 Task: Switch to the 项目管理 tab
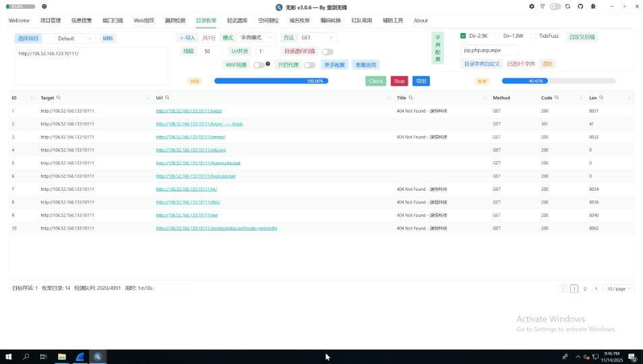(x=51, y=20)
